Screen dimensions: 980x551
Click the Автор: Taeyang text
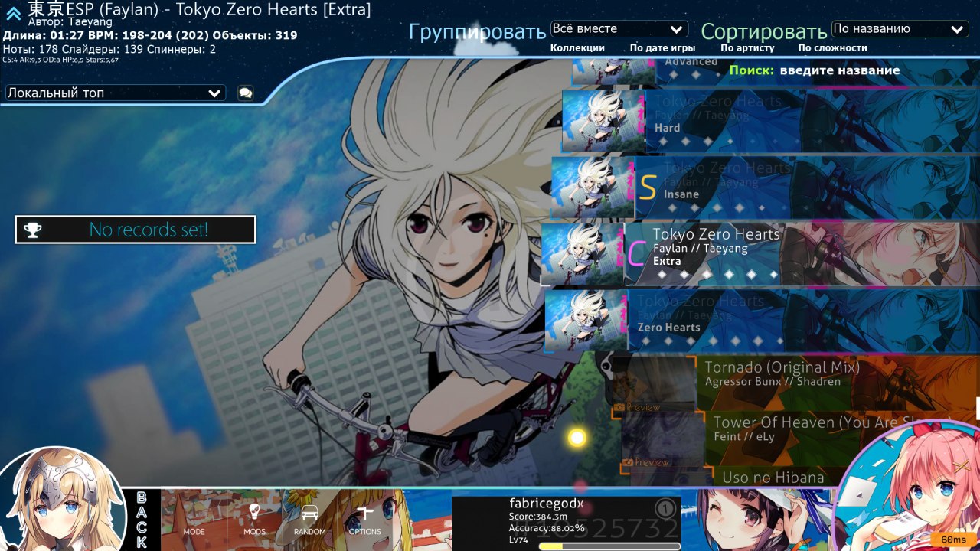[70, 22]
